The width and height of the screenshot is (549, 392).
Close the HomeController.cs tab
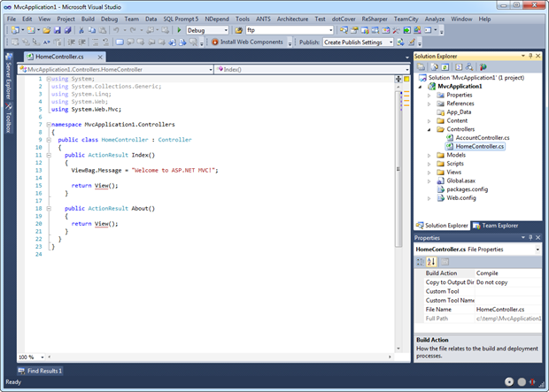coord(100,57)
